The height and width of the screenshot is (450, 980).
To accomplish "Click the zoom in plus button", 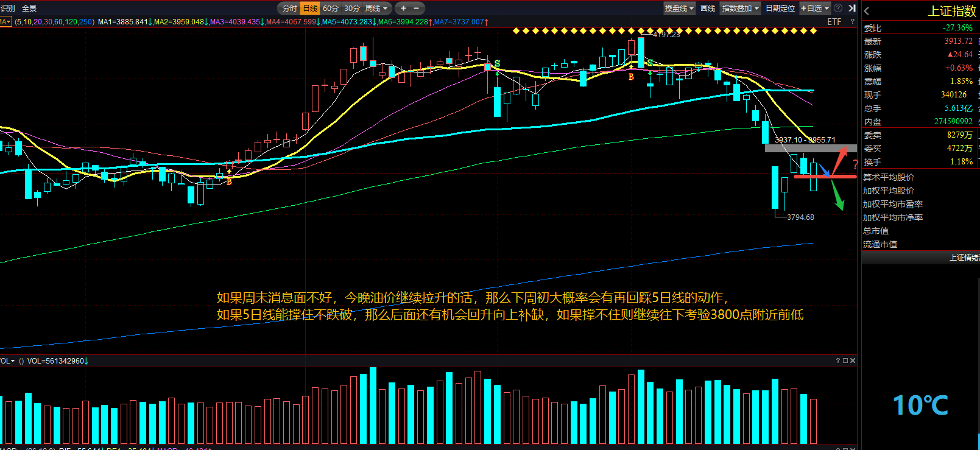I will coord(403,9).
